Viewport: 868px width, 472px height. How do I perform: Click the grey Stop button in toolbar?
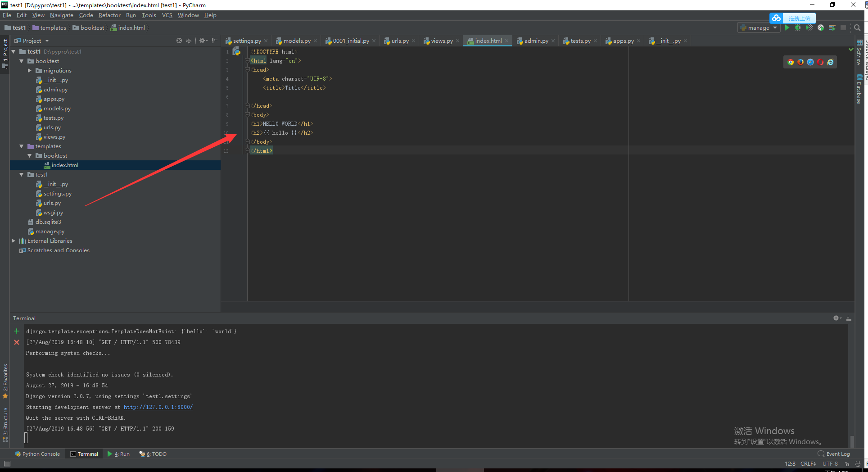[843, 27]
